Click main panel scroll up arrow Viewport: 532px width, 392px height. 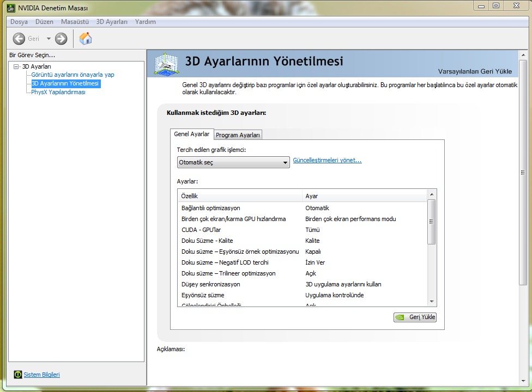[x=523, y=55]
